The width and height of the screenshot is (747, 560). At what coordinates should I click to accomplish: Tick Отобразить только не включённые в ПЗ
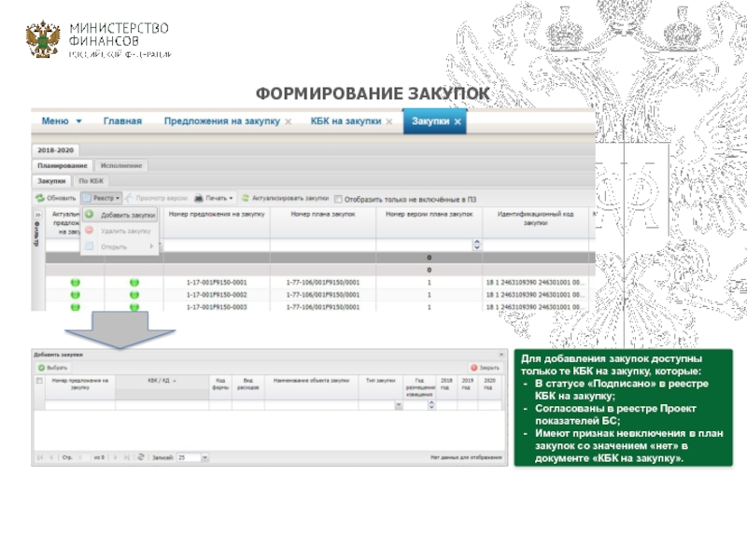coord(338,199)
